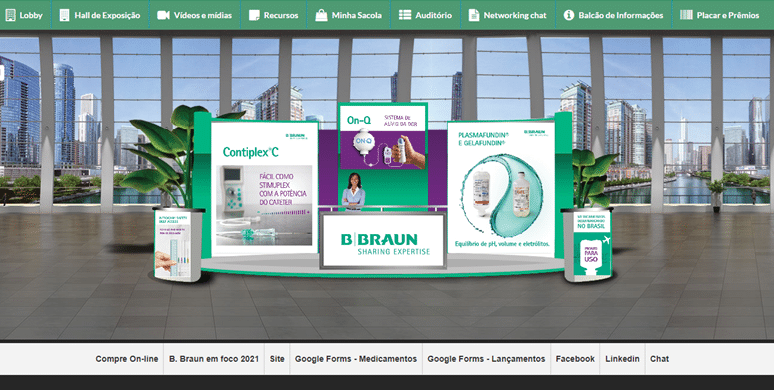Click the booth attendant woman
Screen dimensions: 774x390
353,192
